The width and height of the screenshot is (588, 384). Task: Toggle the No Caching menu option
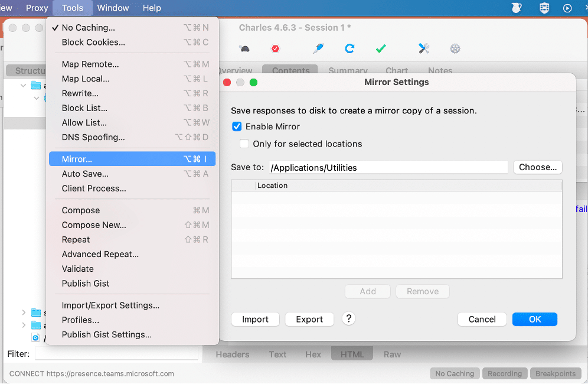(x=89, y=28)
